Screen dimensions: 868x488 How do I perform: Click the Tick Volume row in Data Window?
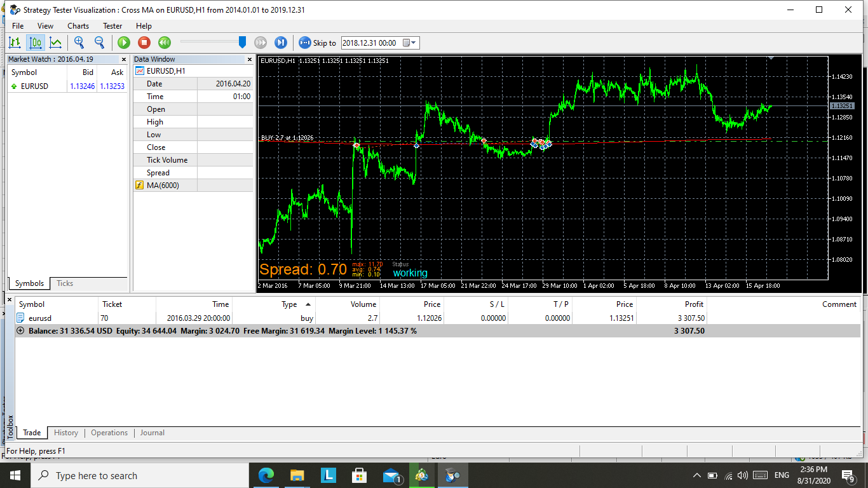[x=193, y=160]
